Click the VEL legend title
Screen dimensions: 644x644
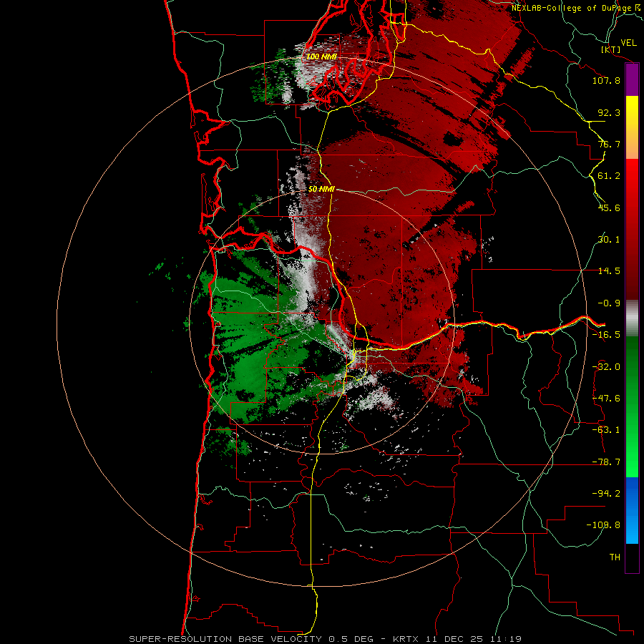pos(629,42)
